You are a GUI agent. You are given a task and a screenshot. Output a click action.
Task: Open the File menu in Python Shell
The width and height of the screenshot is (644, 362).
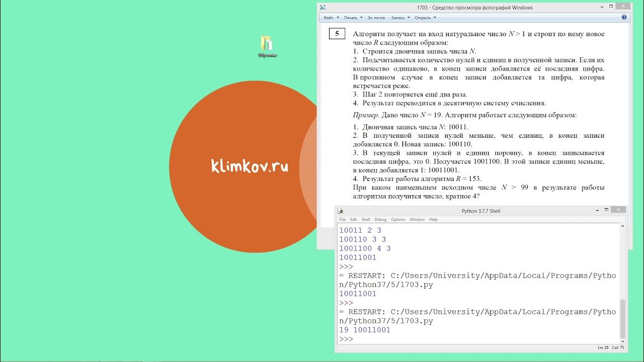[342, 220]
